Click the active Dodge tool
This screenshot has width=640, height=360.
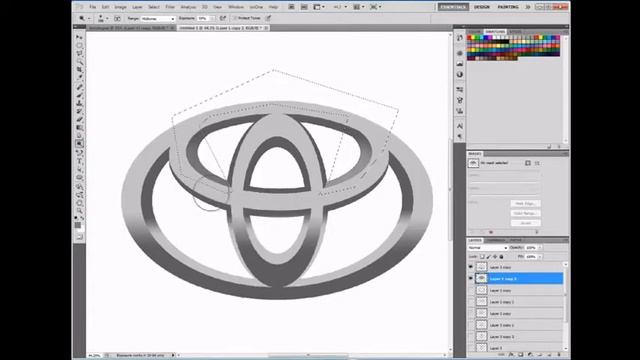point(79,144)
